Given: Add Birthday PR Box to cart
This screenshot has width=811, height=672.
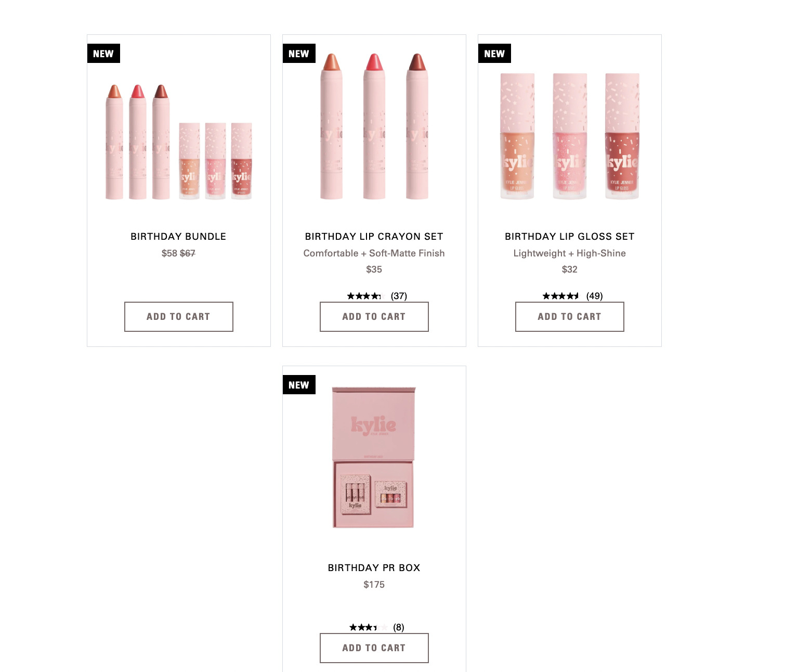Looking at the screenshot, I should tap(374, 648).
